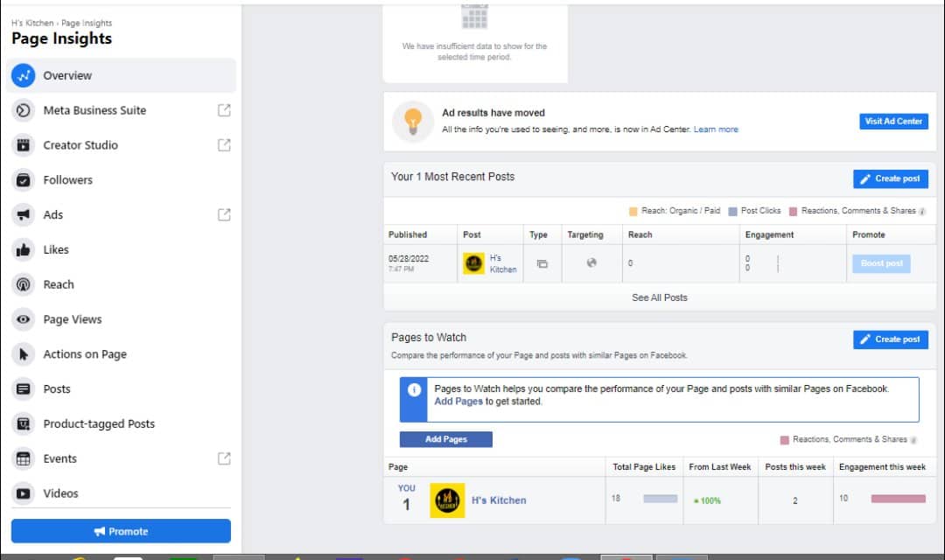
Task: Click H's Kitchen breadcrumb link
Action: (x=32, y=23)
